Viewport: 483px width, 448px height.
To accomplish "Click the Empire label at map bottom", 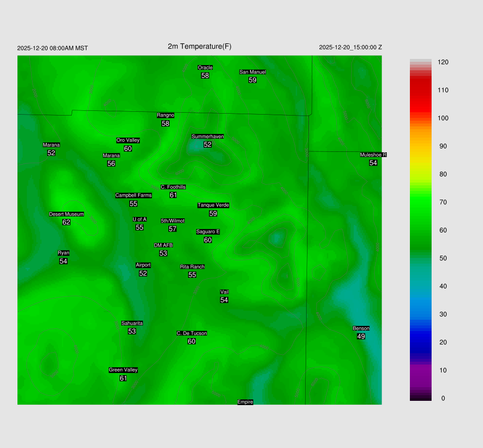I will 245,402.
